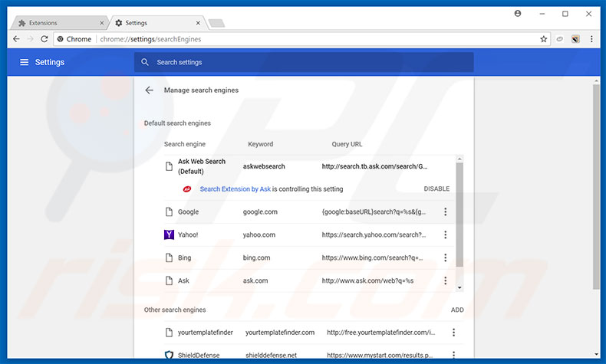Click the Keyword column header
The image size is (606, 364).
pos(261,144)
